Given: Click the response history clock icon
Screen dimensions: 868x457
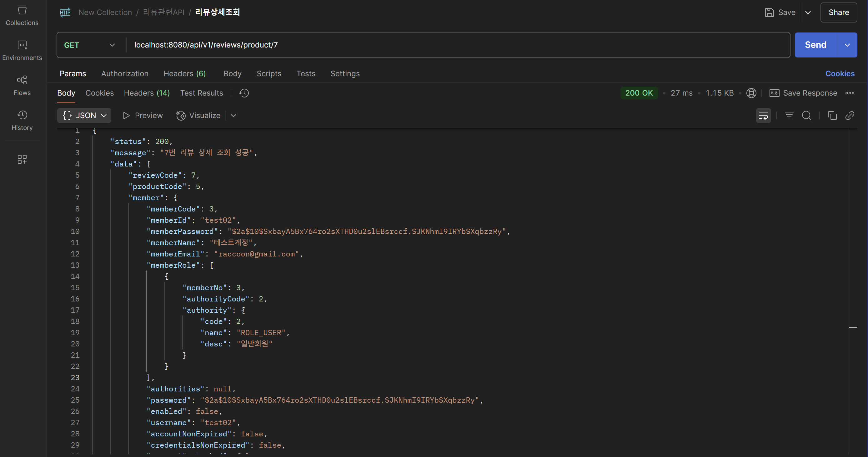Looking at the screenshot, I should point(243,93).
